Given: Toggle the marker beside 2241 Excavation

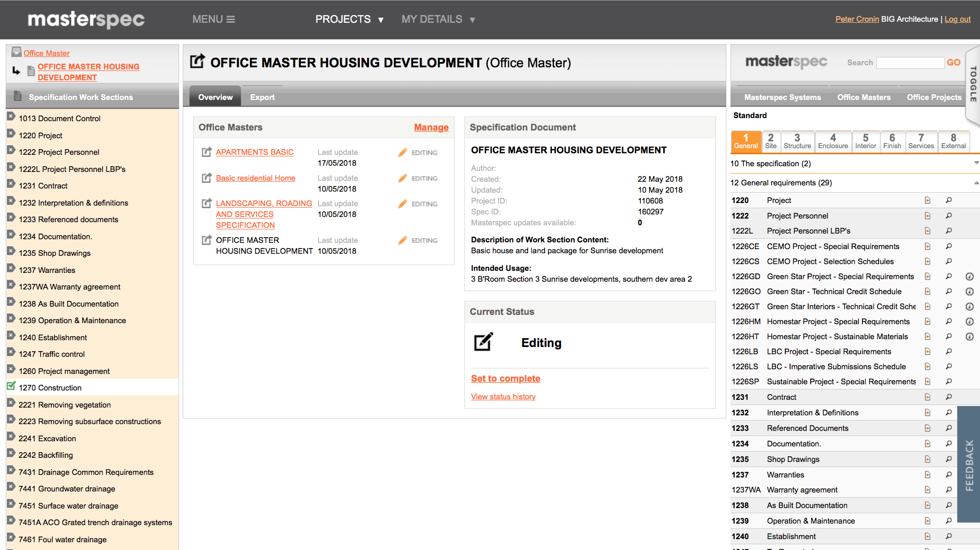Looking at the screenshot, I should (x=11, y=437).
